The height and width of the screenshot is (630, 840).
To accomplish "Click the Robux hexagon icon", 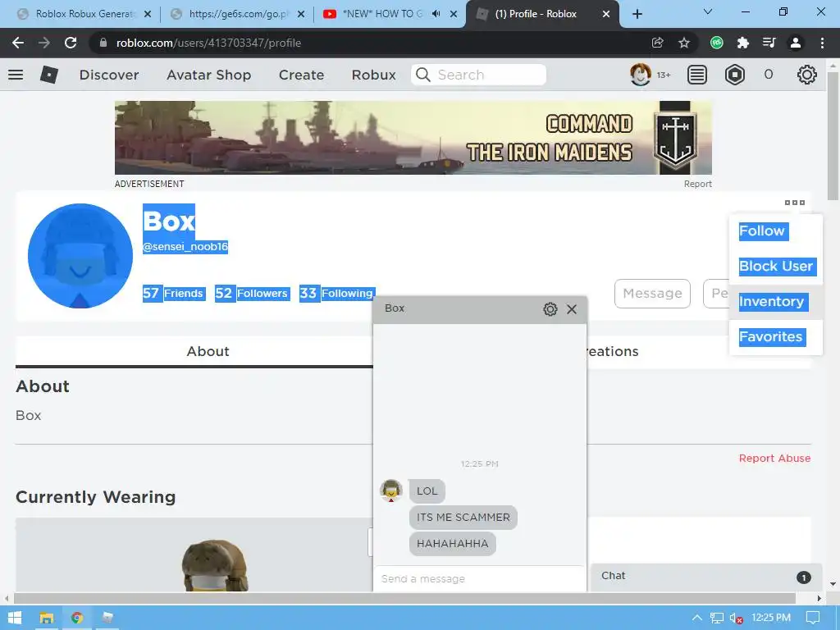I will [x=734, y=75].
